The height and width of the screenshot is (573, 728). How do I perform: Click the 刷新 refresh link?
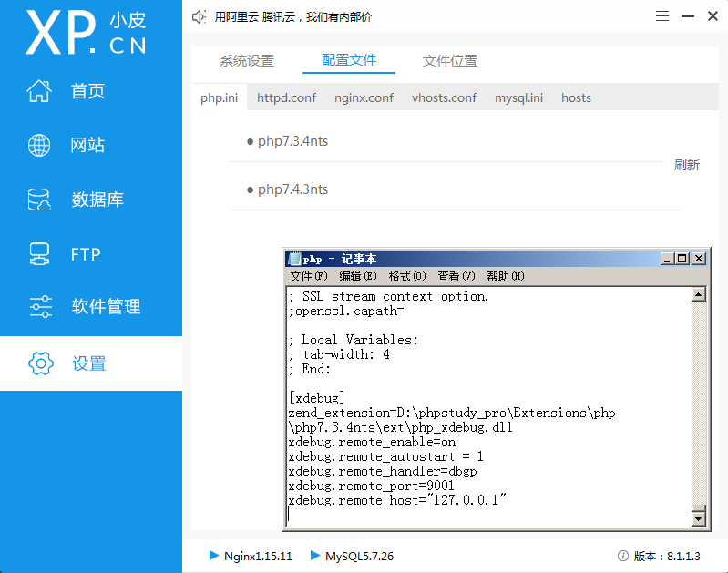pos(687,165)
